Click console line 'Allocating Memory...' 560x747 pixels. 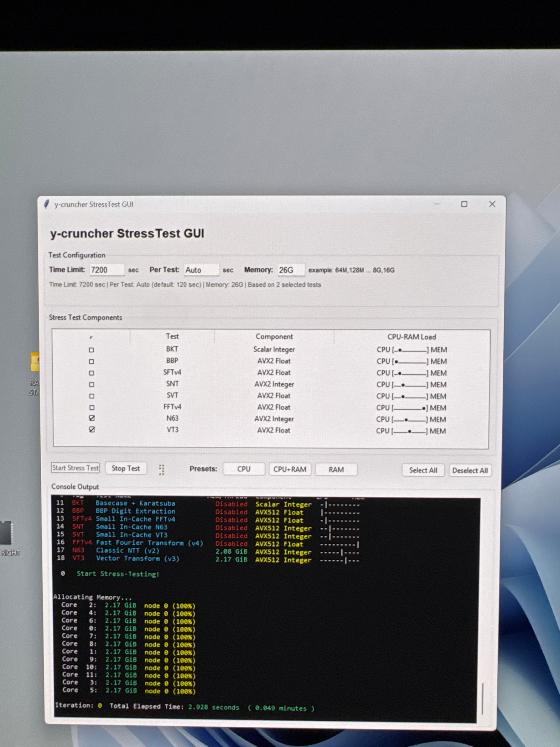[92, 597]
